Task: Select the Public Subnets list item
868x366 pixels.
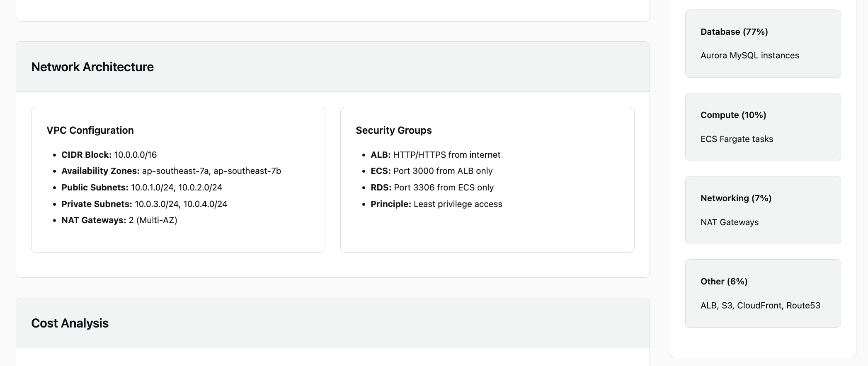Action: [x=142, y=188]
